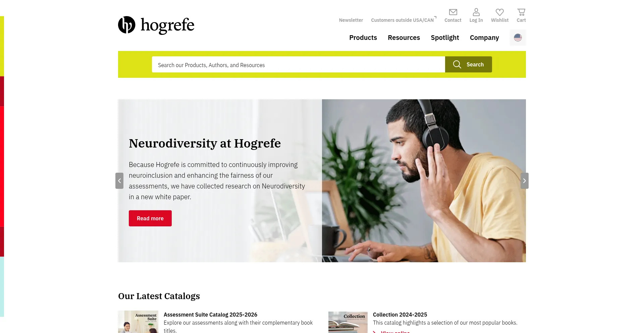This screenshot has height=333, width=644.
Task: Open the shopping Cart icon
Action: pos(521,12)
